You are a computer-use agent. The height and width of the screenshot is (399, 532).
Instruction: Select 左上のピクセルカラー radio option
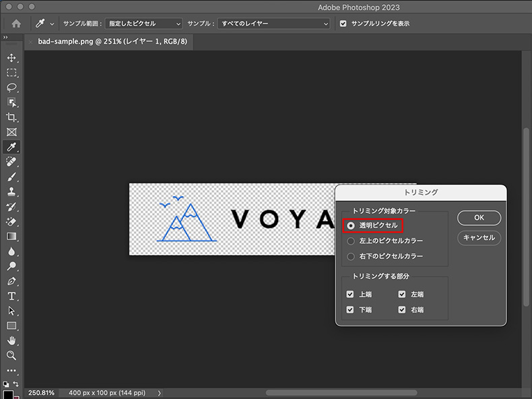coord(350,241)
